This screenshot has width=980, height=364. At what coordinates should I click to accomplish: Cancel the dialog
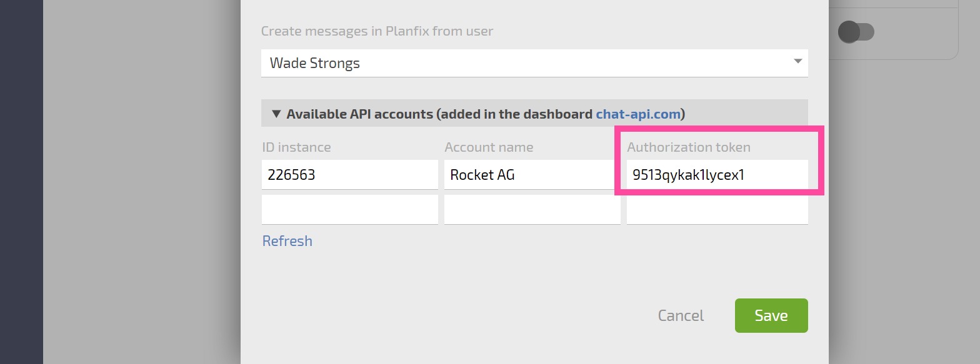coord(681,316)
